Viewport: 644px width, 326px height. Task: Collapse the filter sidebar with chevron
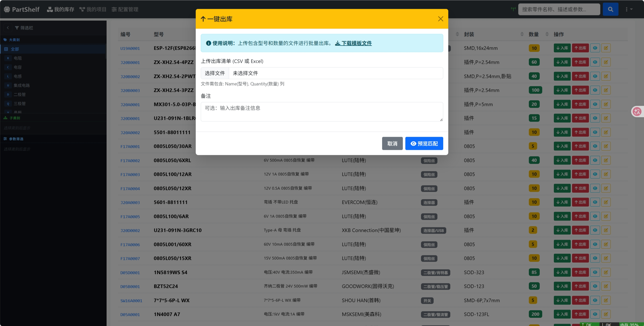coord(8,28)
